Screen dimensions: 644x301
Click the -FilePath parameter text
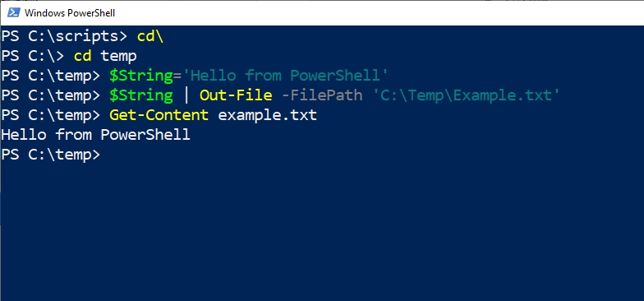pyautogui.click(x=322, y=95)
